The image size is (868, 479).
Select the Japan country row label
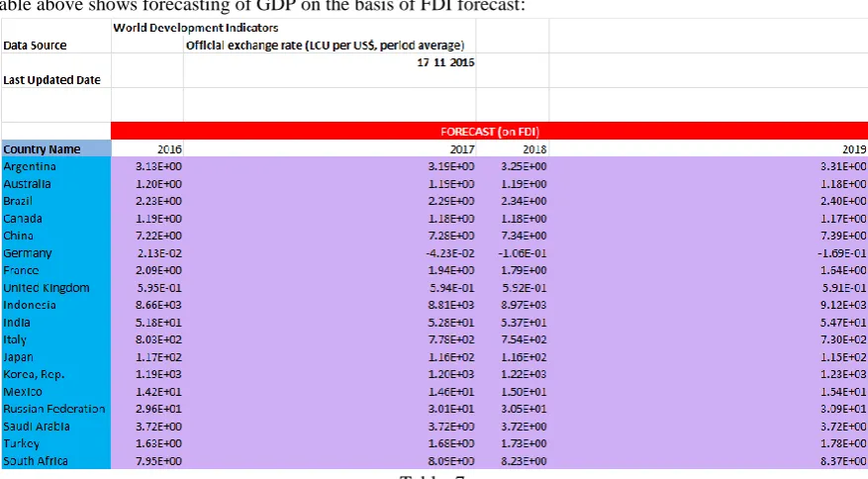18,357
